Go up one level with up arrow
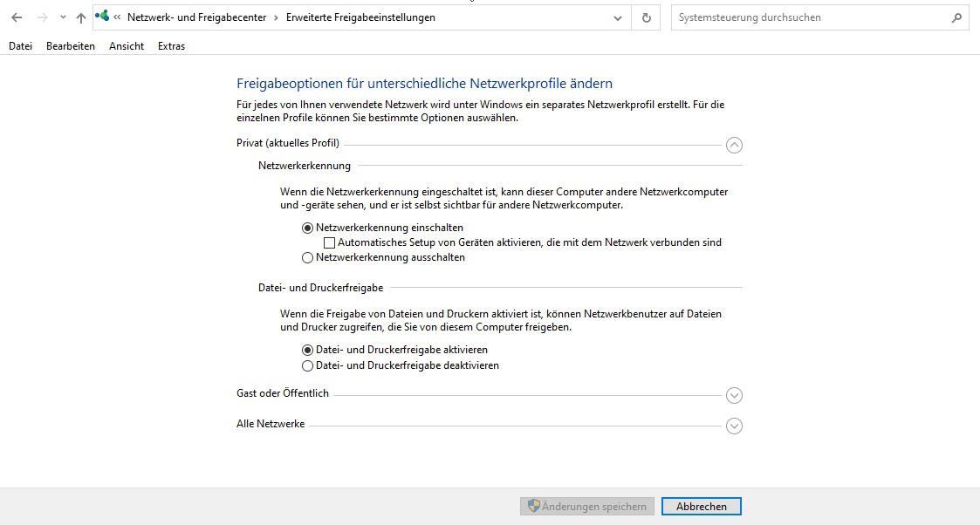This screenshot has width=980, height=525. 81,17
